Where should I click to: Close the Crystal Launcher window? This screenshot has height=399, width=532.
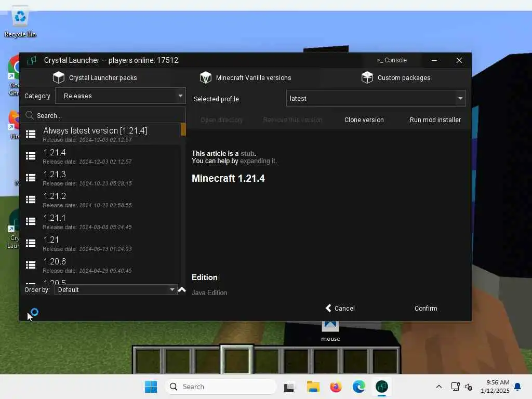click(x=459, y=60)
